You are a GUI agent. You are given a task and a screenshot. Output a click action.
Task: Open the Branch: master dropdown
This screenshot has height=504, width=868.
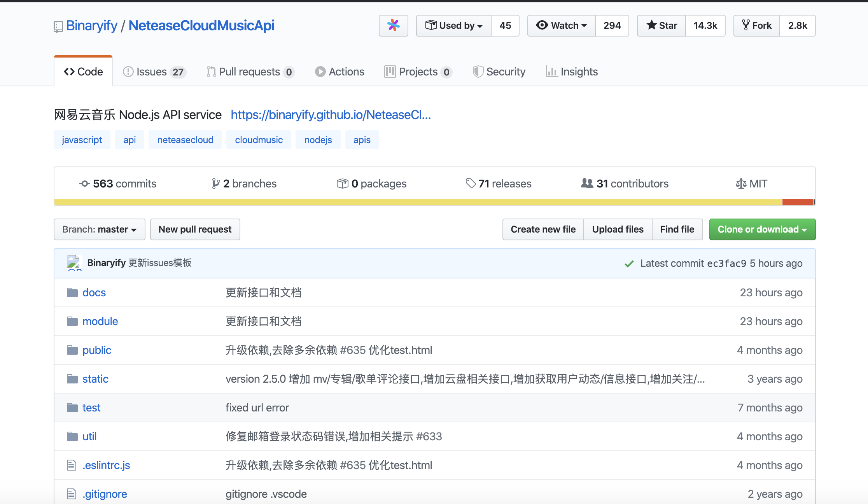(99, 229)
